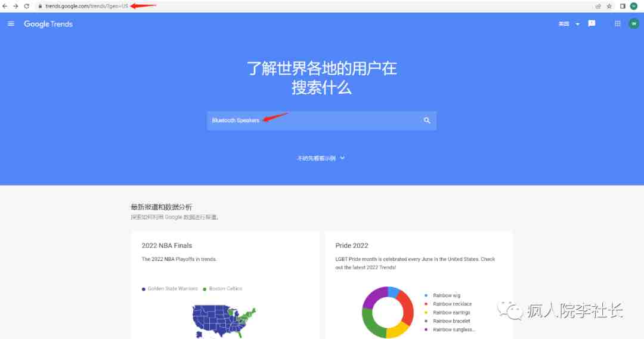The image size is (644, 339).
Task: Click the share page icon in address bar
Action: [x=598, y=6]
